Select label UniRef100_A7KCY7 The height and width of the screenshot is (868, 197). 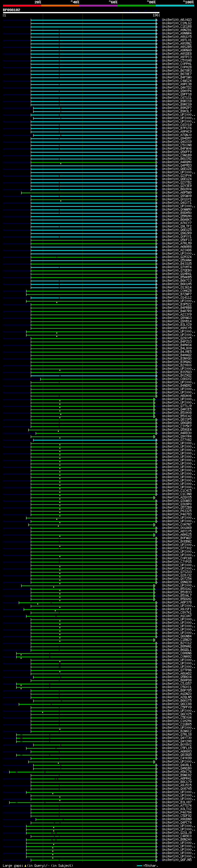[x=176, y=223]
